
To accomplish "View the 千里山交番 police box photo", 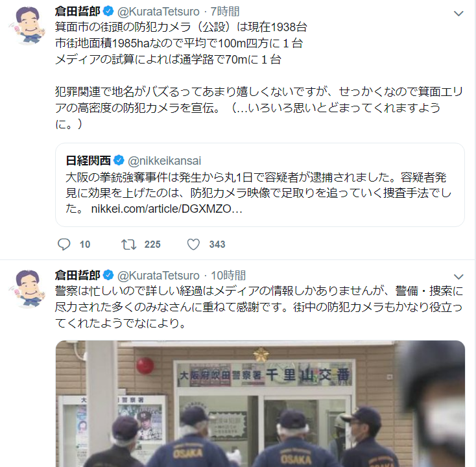I will tap(260, 403).
